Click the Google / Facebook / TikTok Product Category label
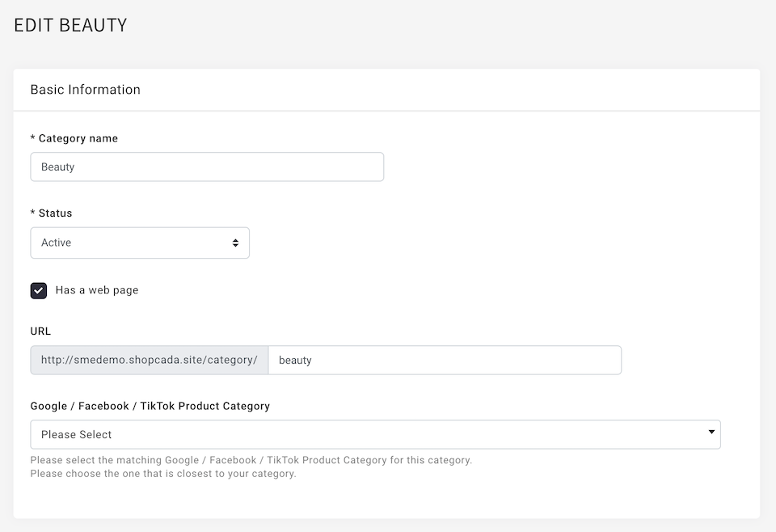Screen dimensions: 776x532 [x=150, y=407]
